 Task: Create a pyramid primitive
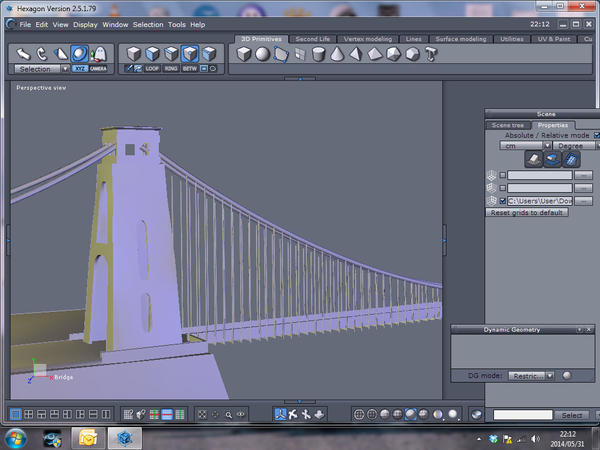pyautogui.click(x=356, y=54)
